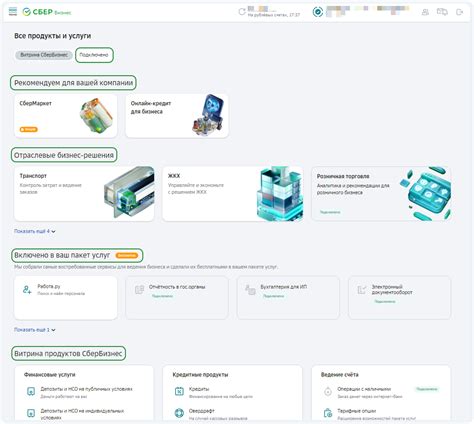This screenshot has width=474, height=424.
Task: Click the round company profile icon
Action: pyautogui.click(x=318, y=12)
